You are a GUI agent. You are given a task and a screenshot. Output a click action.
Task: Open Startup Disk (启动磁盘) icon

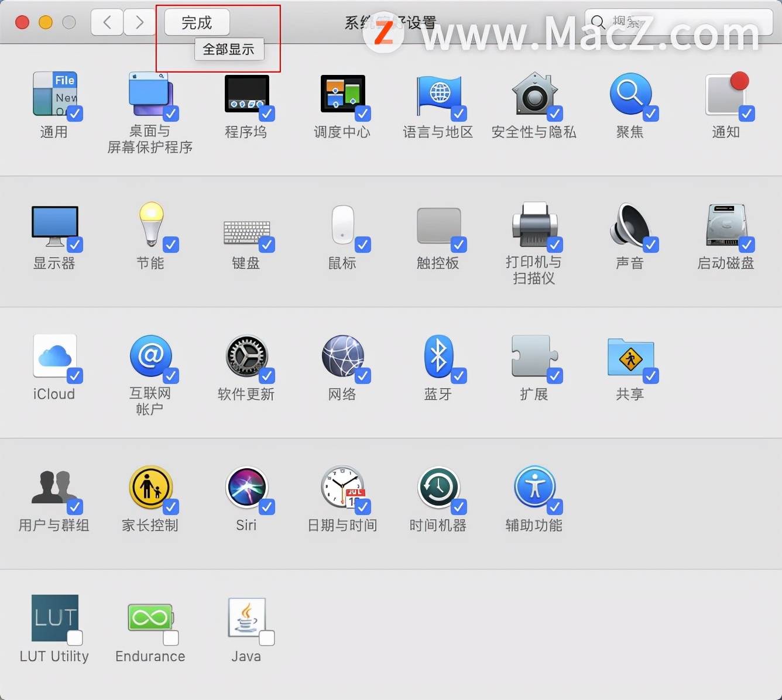[726, 225]
